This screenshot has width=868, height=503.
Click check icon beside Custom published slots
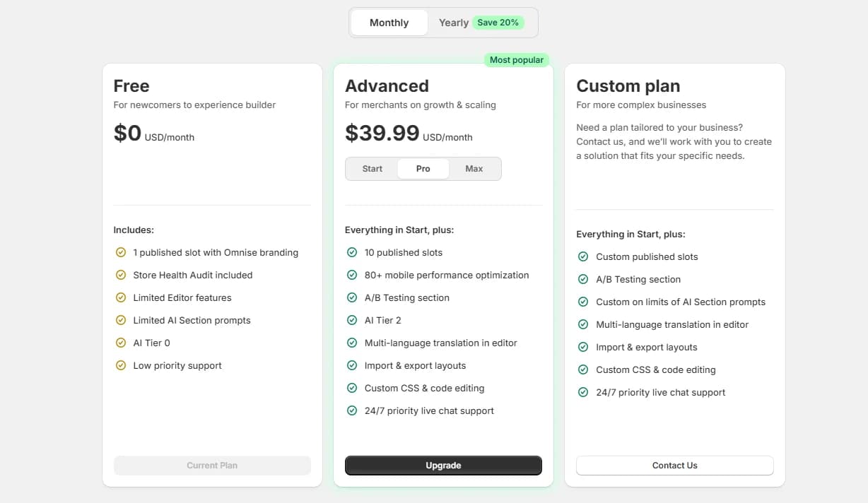pos(583,256)
